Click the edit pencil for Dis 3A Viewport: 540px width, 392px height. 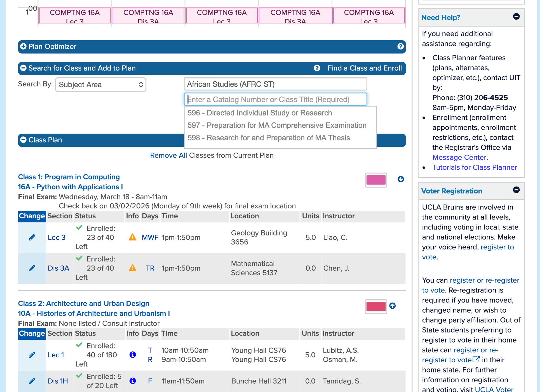32,268
